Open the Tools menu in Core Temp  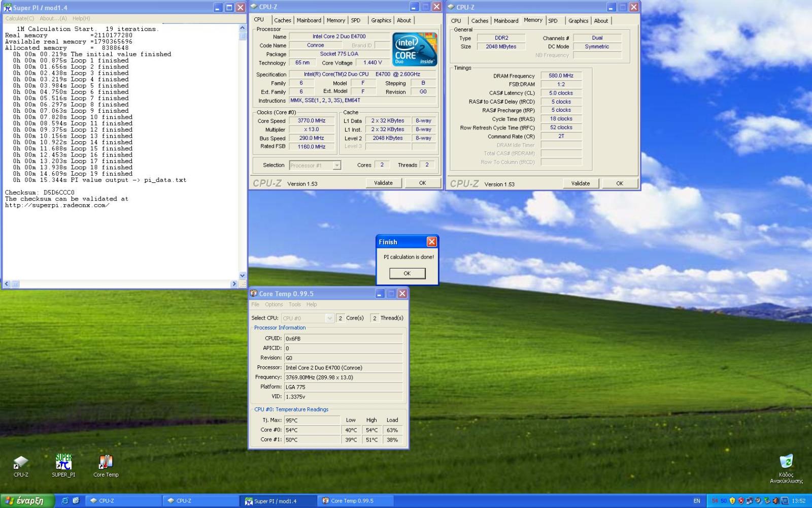[295, 304]
